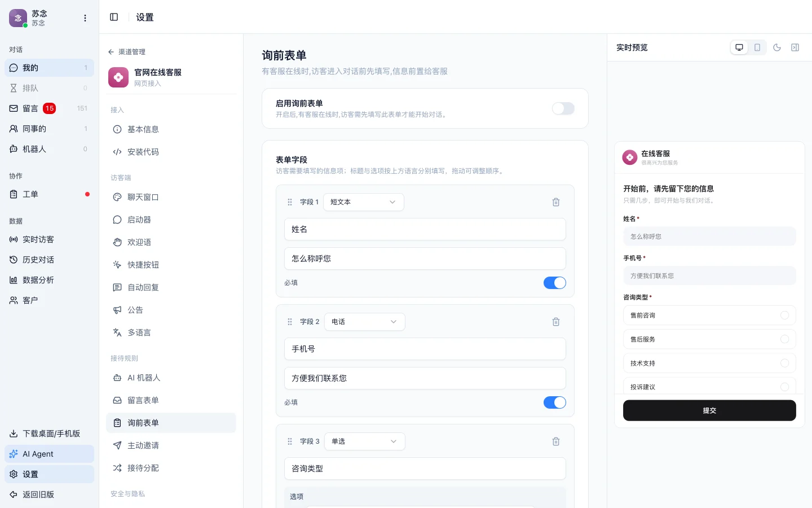The height and width of the screenshot is (508, 812).
Task: Collapse the 实时预览 panel
Action: click(x=795, y=47)
